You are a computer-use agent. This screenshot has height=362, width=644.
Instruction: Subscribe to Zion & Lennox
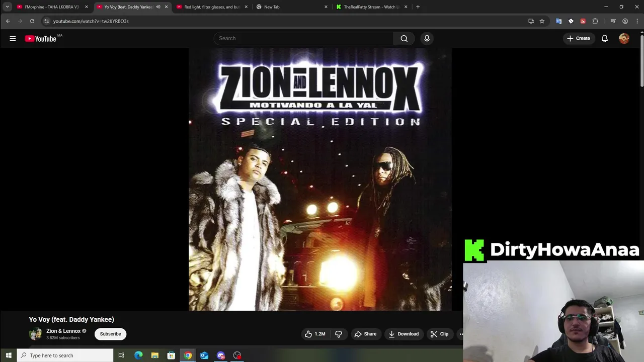(110, 334)
